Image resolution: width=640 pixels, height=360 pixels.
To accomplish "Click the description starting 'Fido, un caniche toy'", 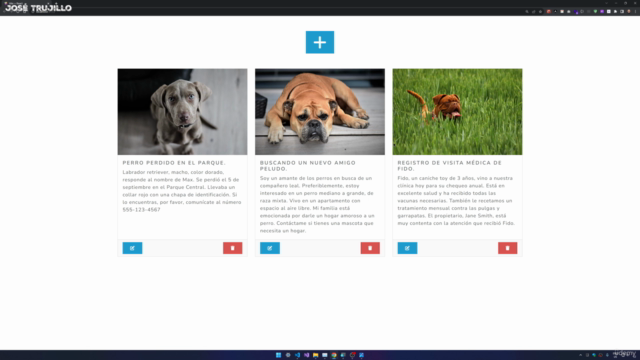I will point(456,200).
